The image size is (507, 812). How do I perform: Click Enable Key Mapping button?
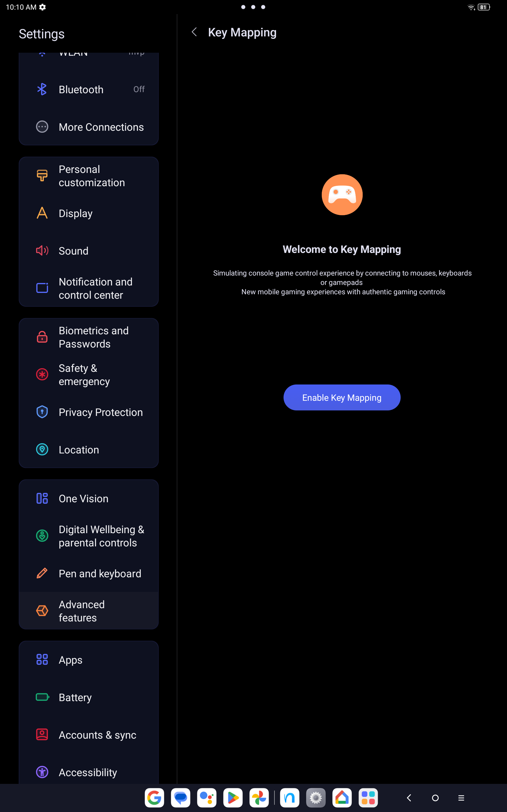click(x=342, y=397)
